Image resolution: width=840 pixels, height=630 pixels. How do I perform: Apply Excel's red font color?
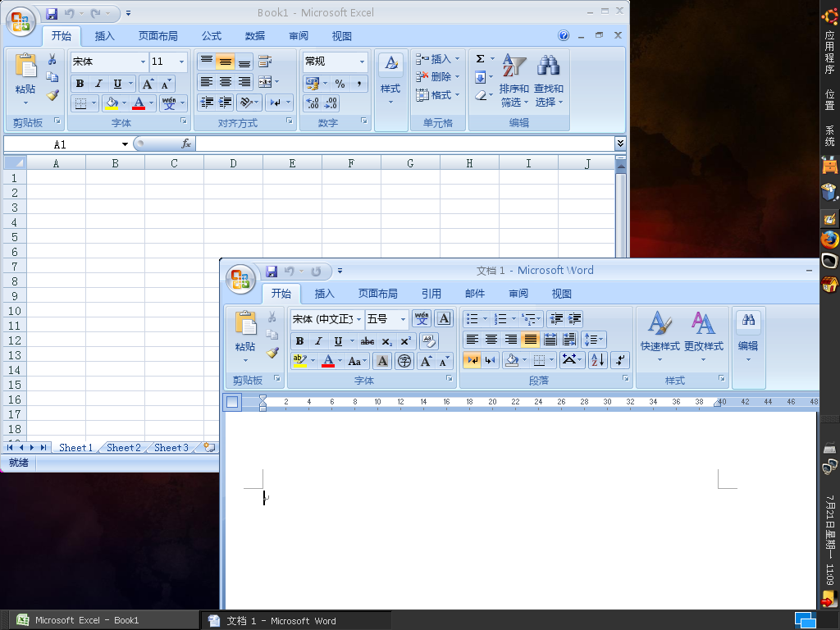139,103
